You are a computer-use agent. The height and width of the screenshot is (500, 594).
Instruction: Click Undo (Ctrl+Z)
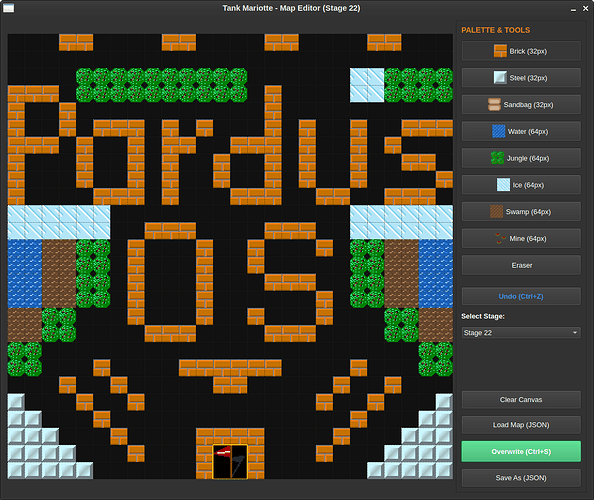[x=521, y=296]
